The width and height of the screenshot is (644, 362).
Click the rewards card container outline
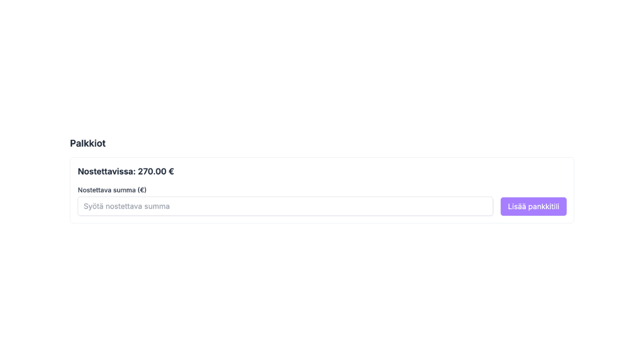[x=322, y=157]
